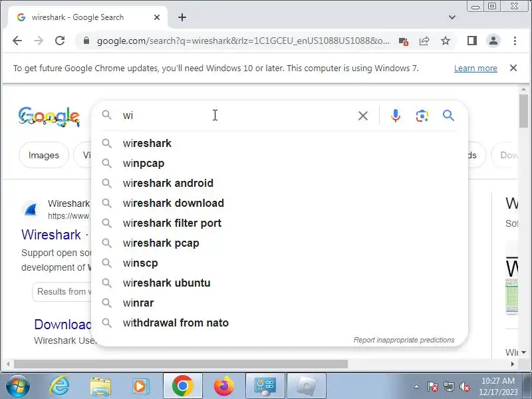This screenshot has height=399, width=532.
Task: Click the forward navigation arrow
Action: click(39, 41)
